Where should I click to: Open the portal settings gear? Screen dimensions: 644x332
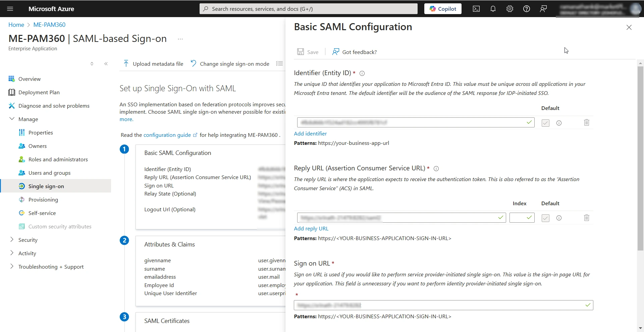509,9
